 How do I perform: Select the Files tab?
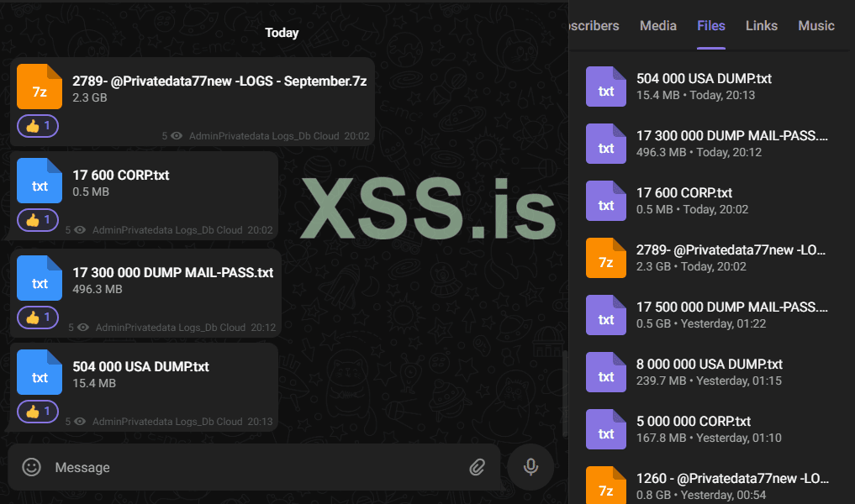pos(711,25)
